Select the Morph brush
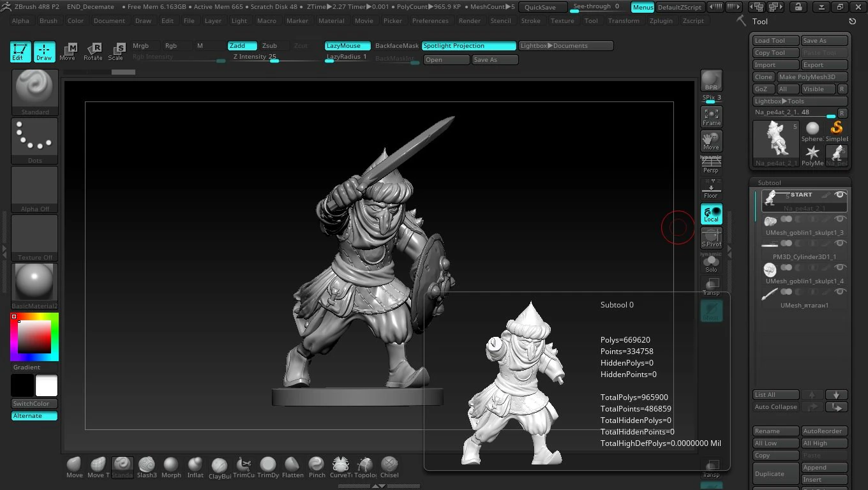 (x=171, y=468)
